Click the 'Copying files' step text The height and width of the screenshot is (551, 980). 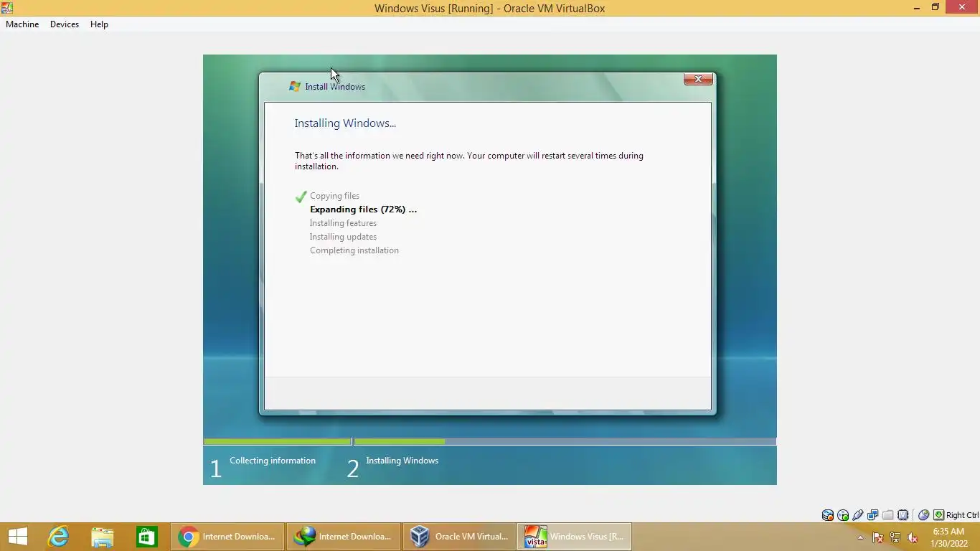pyautogui.click(x=334, y=196)
